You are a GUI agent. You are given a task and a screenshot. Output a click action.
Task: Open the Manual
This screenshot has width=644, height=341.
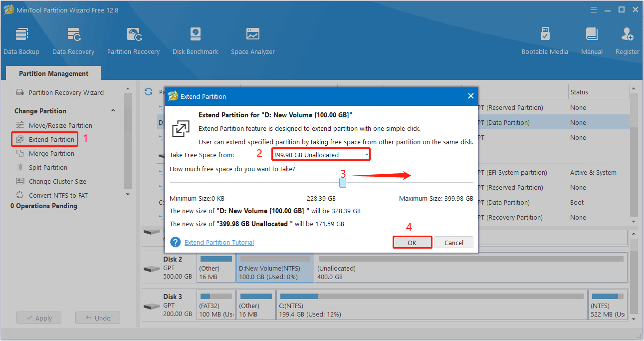pos(592,41)
